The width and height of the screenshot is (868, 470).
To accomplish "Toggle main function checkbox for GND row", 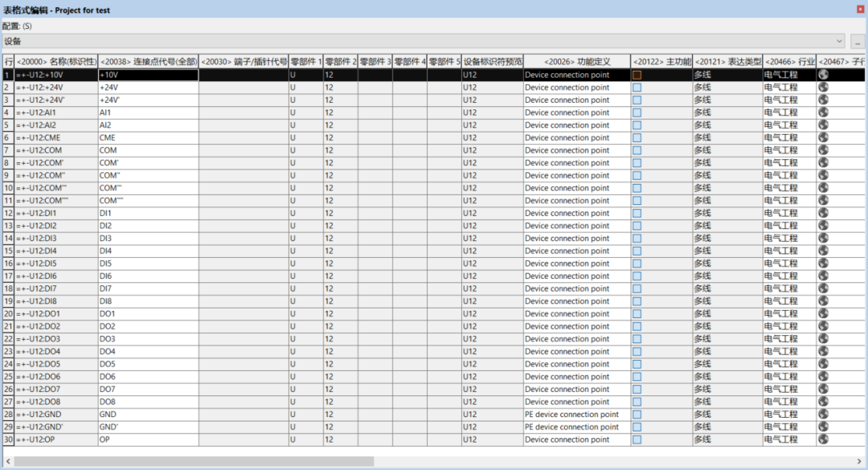I will tap(637, 414).
